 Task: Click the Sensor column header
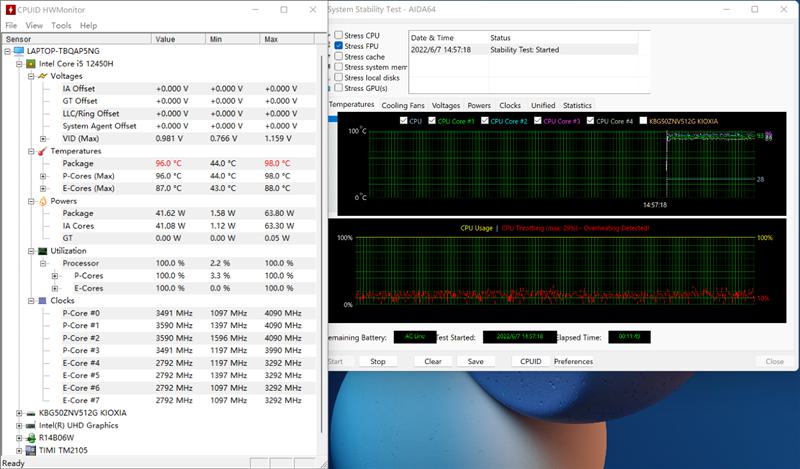click(77, 39)
